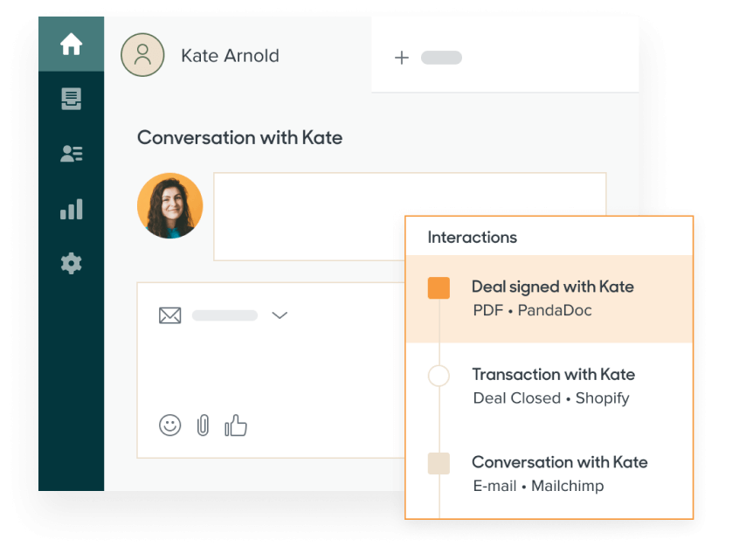746x560 pixels.
Task: Open the inbox tray icon in sidebar
Action: click(x=71, y=99)
